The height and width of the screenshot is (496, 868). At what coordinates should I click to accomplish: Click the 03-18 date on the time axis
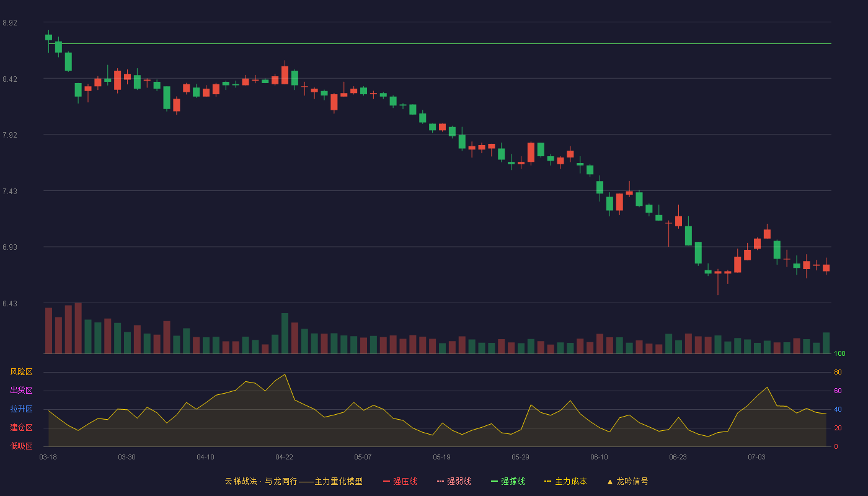[x=48, y=457]
